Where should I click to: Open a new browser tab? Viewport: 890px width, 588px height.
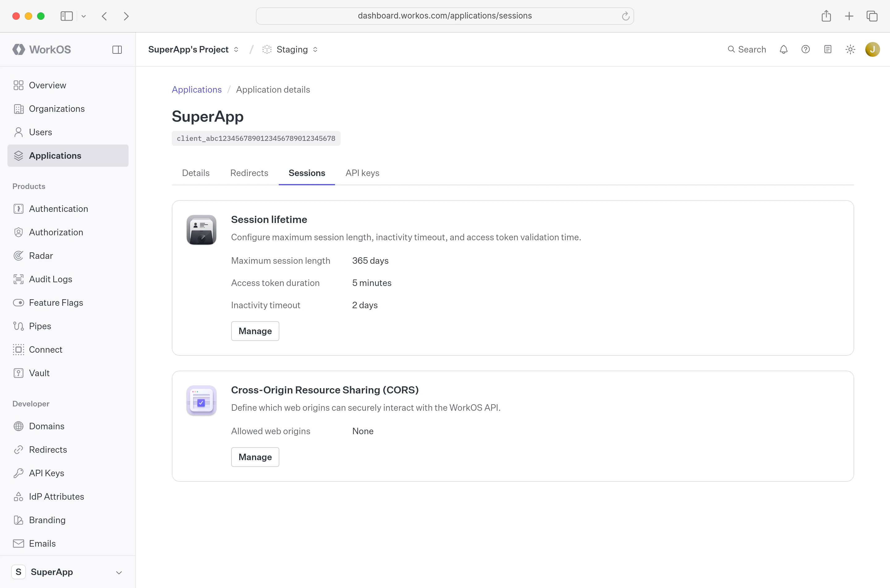(x=849, y=16)
